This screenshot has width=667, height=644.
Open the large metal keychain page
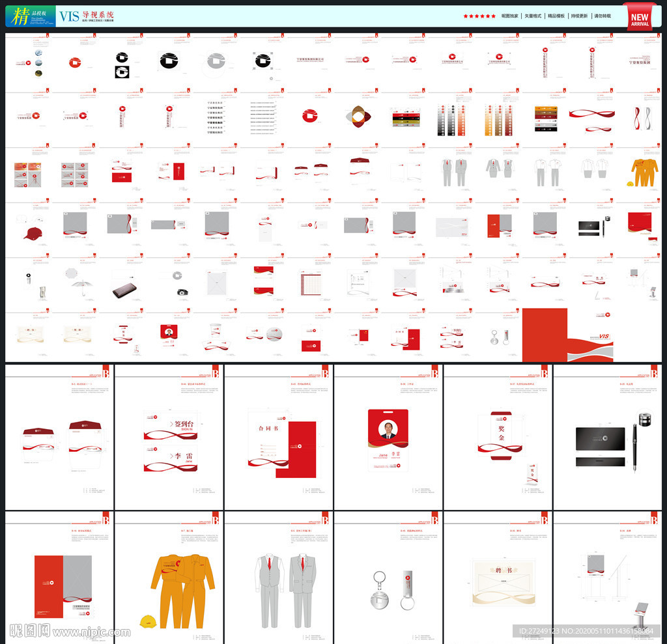click(388, 578)
